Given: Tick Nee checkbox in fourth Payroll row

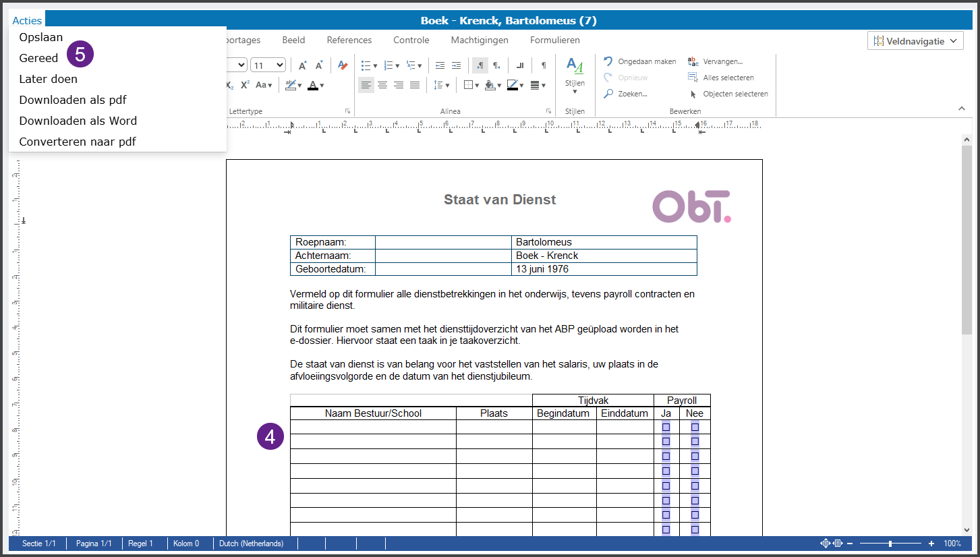Looking at the screenshot, I should pos(695,471).
